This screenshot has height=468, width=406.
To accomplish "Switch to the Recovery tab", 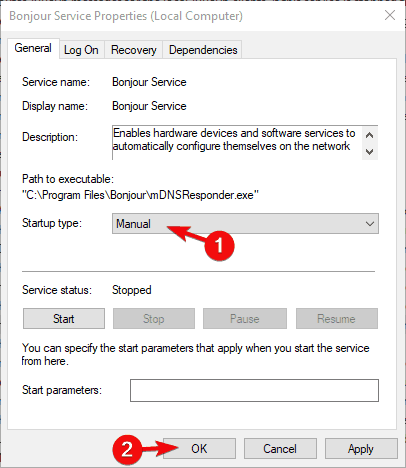I will point(133,50).
